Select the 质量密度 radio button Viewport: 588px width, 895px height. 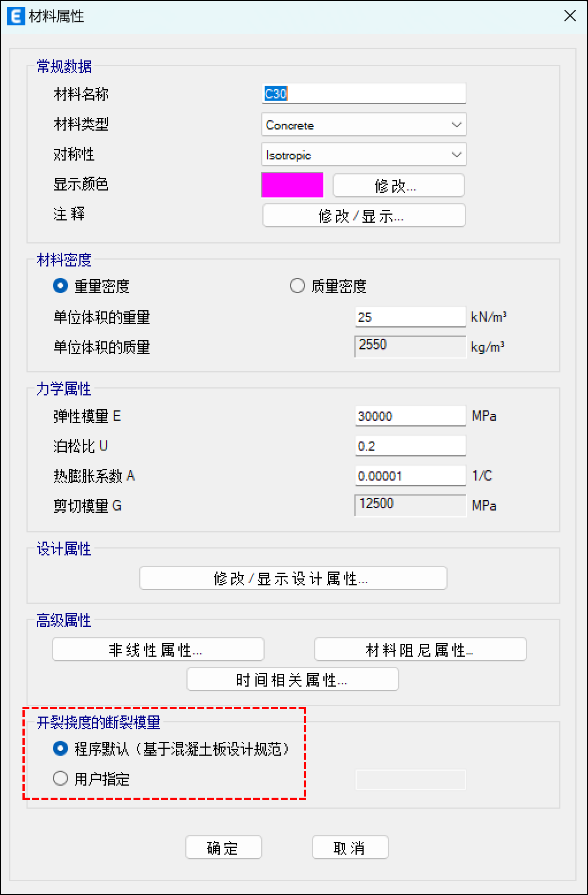(297, 285)
